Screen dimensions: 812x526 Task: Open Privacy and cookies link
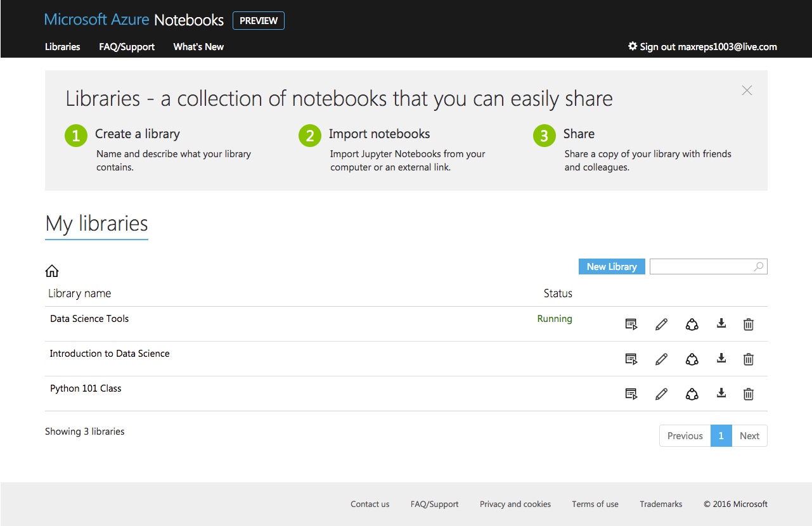click(515, 504)
